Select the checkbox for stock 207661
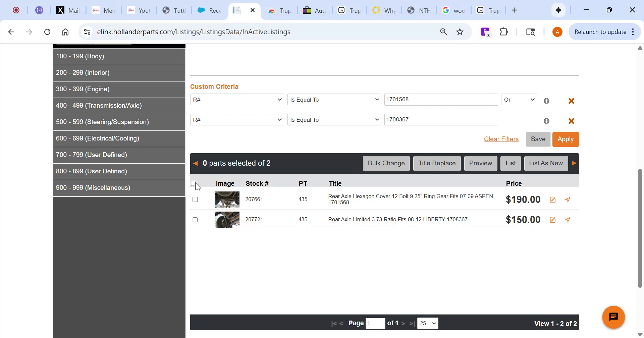 click(x=196, y=199)
